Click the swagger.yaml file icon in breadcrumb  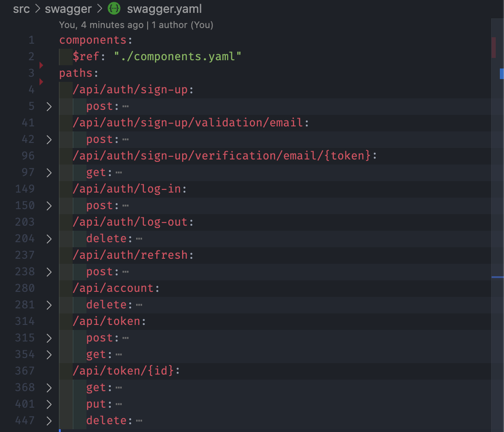(x=114, y=8)
